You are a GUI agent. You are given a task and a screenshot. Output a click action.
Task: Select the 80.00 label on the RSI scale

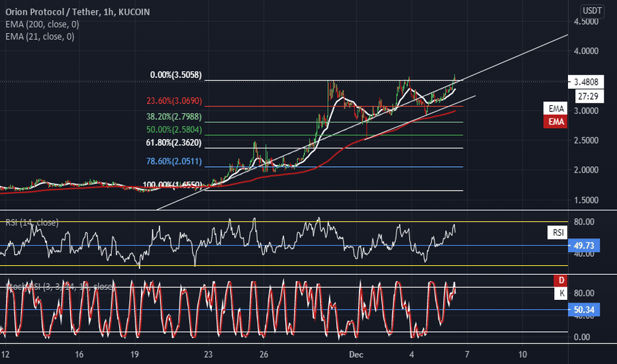click(x=584, y=222)
